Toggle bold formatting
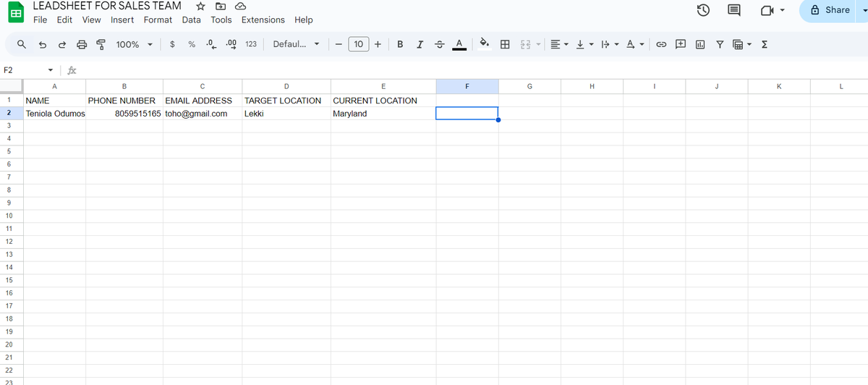The width and height of the screenshot is (868, 385). coord(400,44)
